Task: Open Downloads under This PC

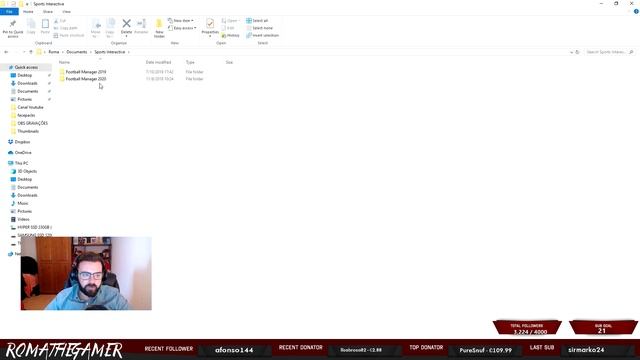Action: point(27,196)
